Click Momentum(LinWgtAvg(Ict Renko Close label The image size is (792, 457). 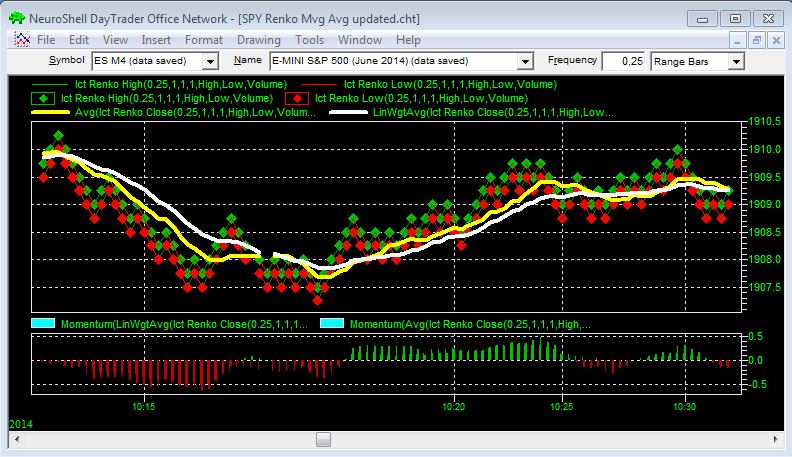click(x=184, y=324)
